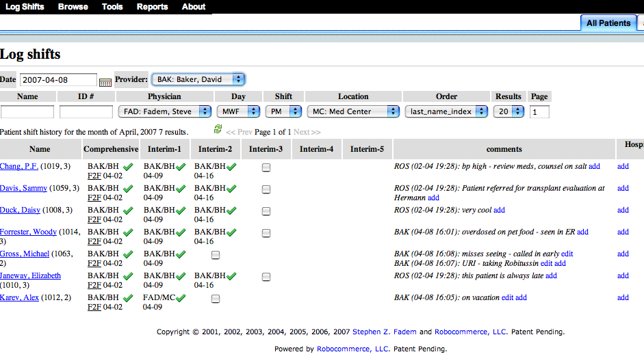Click Davis, Sammy Interim-1 green checkmark
The height and width of the screenshot is (363, 644).
pyautogui.click(x=181, y=188)
